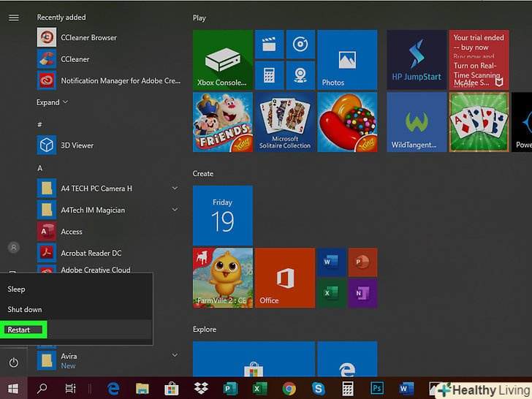Launch 3D Viewer from the app list

coord(77,145)
